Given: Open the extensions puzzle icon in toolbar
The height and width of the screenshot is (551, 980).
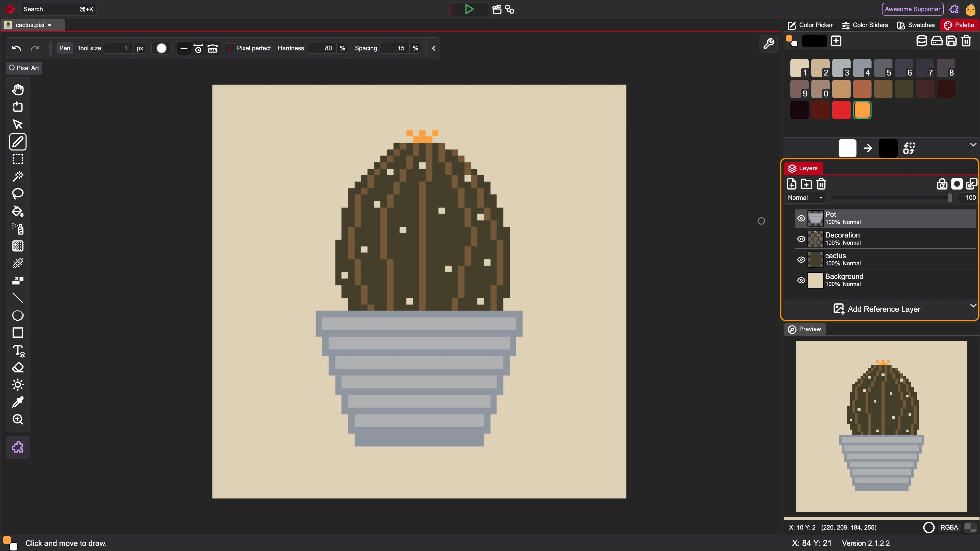Looking at the screenshot, I should click(x=18, y=447).
